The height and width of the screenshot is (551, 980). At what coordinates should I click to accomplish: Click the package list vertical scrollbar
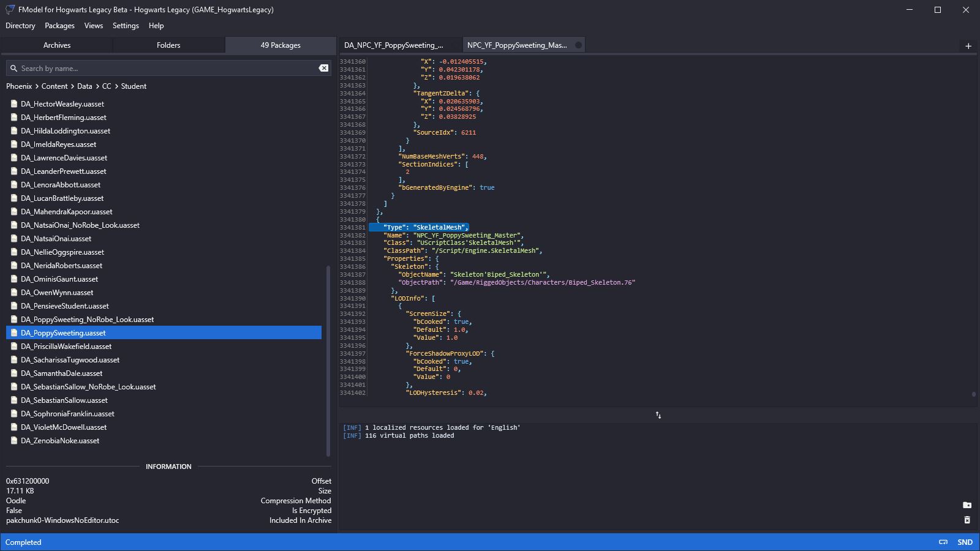click(x=328, y=361)
